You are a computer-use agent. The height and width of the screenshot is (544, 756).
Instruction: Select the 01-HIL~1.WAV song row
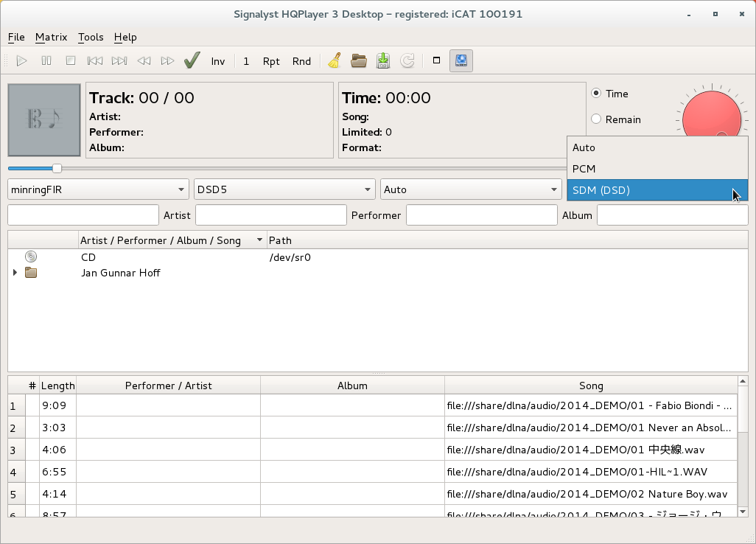tap(591, 472)
